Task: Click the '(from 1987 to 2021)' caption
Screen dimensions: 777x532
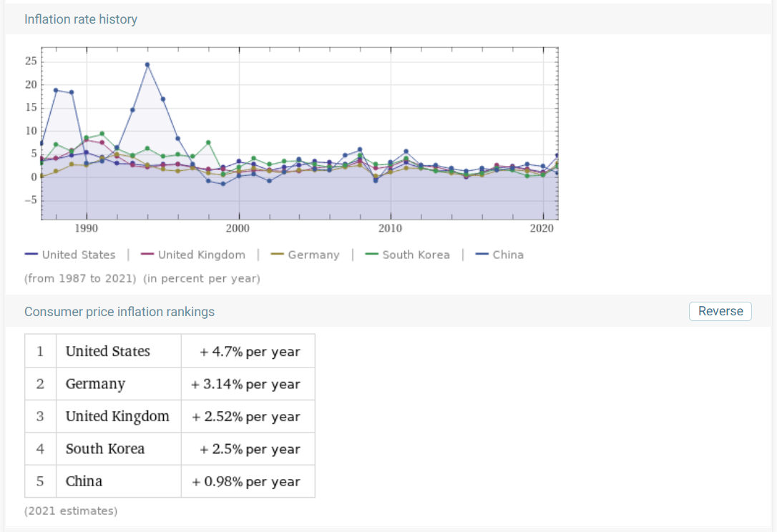Action: click(80, 278)
